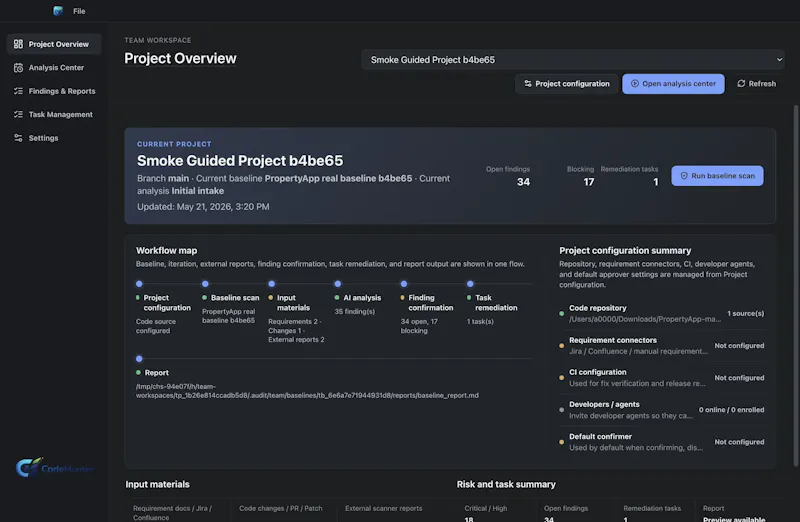Click the baseline_report.md file path
Image resolution: width=800 pixels, height=522 pixels.
(307, 391)
